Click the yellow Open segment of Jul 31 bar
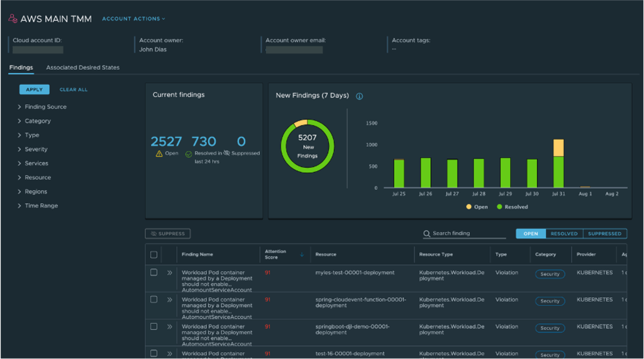The width and height of the screenshot is (644, 359). point(558,148)
